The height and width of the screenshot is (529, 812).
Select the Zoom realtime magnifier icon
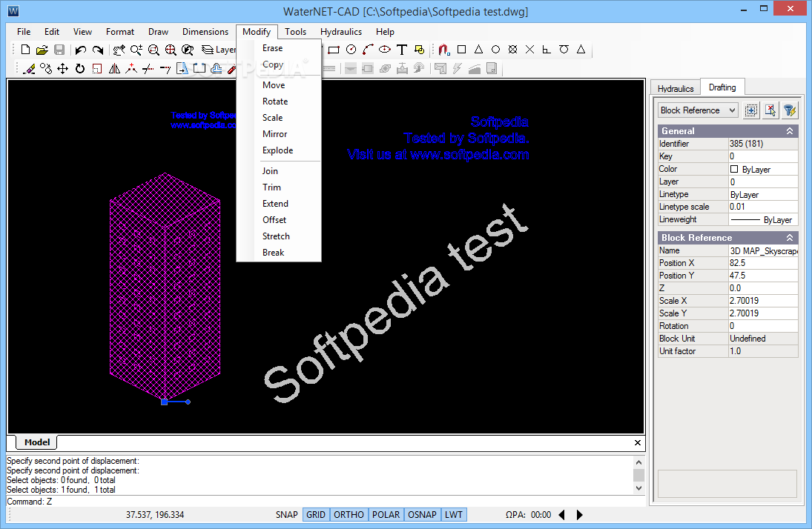136,50
